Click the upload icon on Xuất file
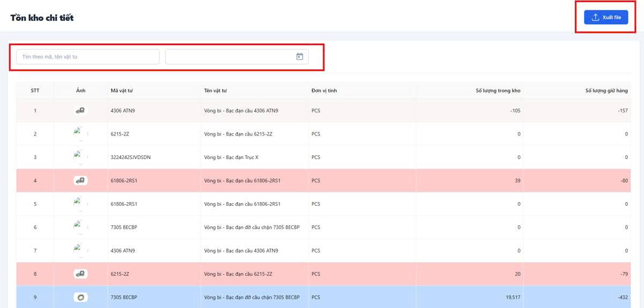Image resolution: width=644 pixels, height=308 pixels. tap(595, 17)
